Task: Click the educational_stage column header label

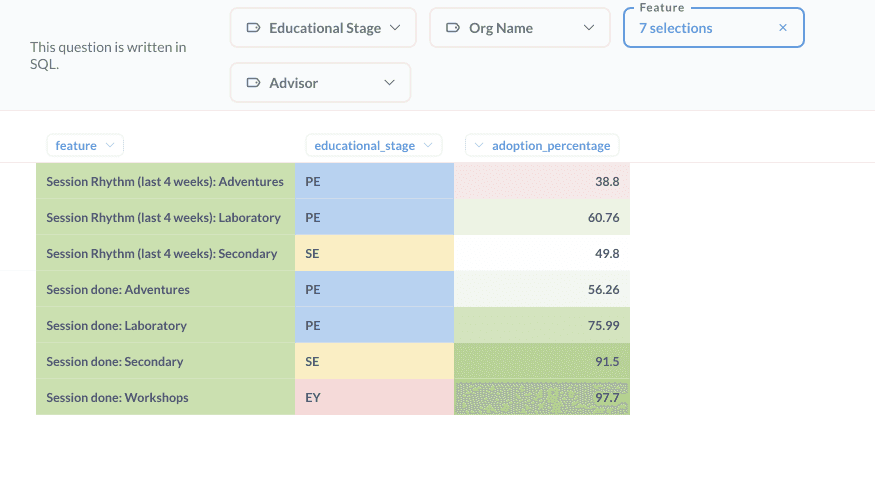Action: [x=364, y=145]
